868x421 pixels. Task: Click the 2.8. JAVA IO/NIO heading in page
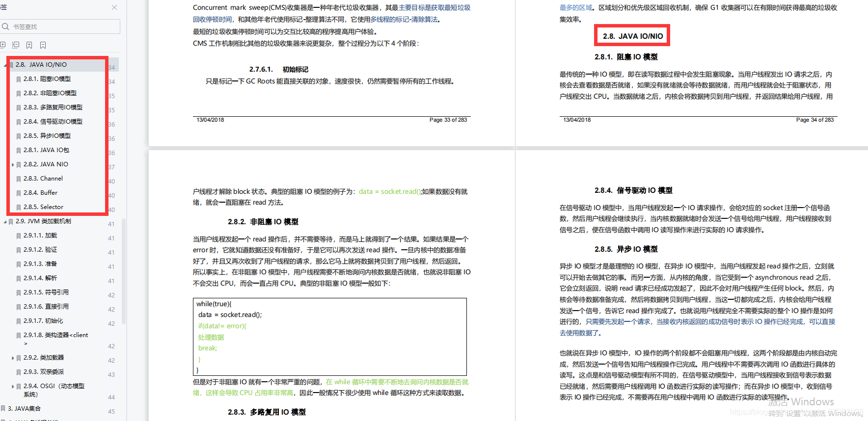[633, 36]
